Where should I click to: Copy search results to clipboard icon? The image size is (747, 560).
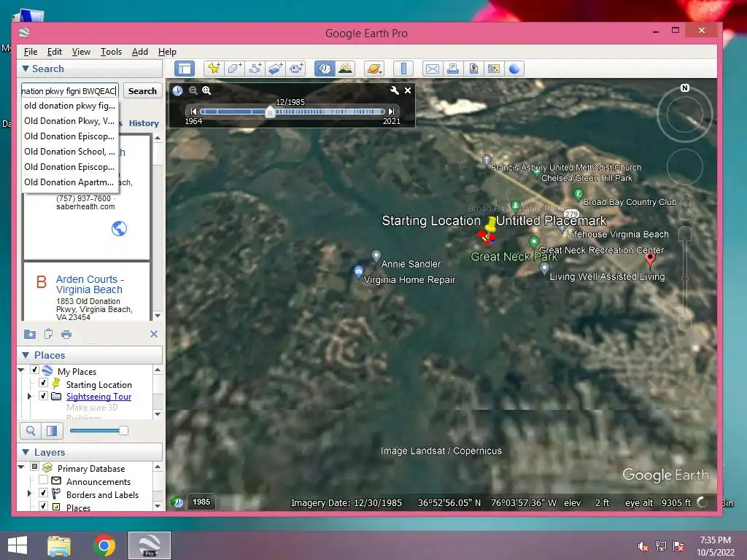click(x=48, y=334)
